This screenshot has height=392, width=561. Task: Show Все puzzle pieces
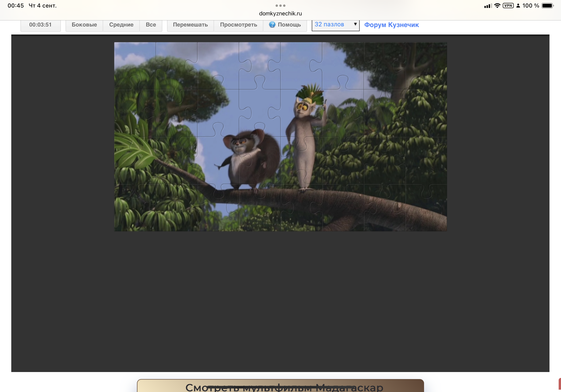pos(151,25)
